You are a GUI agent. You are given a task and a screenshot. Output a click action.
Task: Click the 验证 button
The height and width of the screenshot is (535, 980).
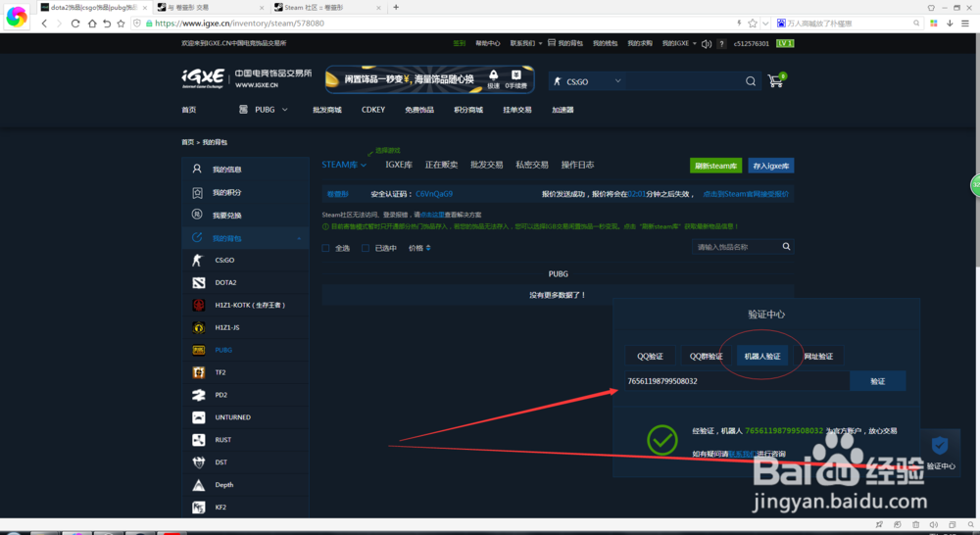(877, 381)
